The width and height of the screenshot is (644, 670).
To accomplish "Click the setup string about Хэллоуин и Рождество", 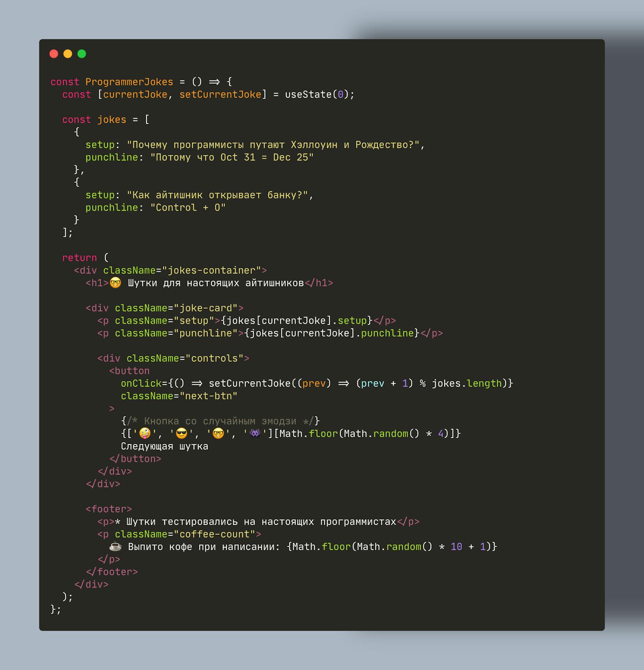I will point(273,145).
